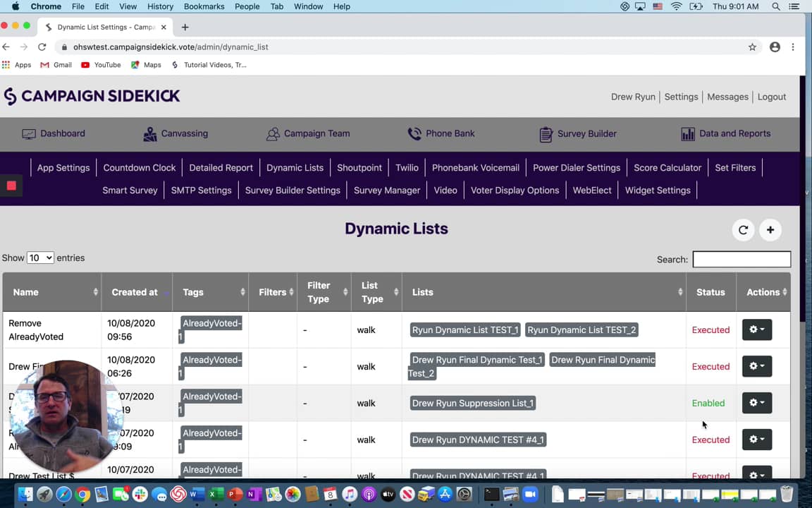Open the Power Dialer Settings link
Image resolution: width=812 pixels, height=508 pixels.
(x=576, y=168)
